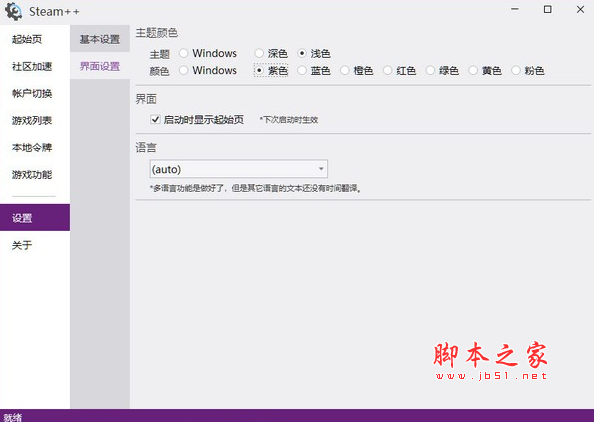
Task: Maximize the Steam++ window
Action: (x=547, y=9)
